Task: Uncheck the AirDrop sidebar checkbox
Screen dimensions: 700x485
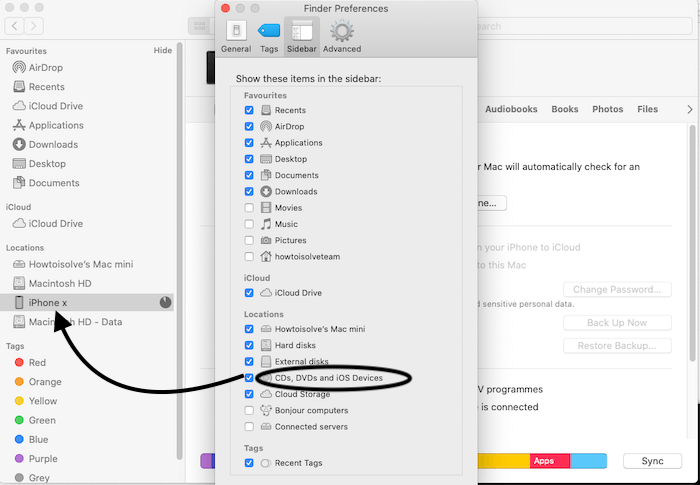Action: (249, 126)
